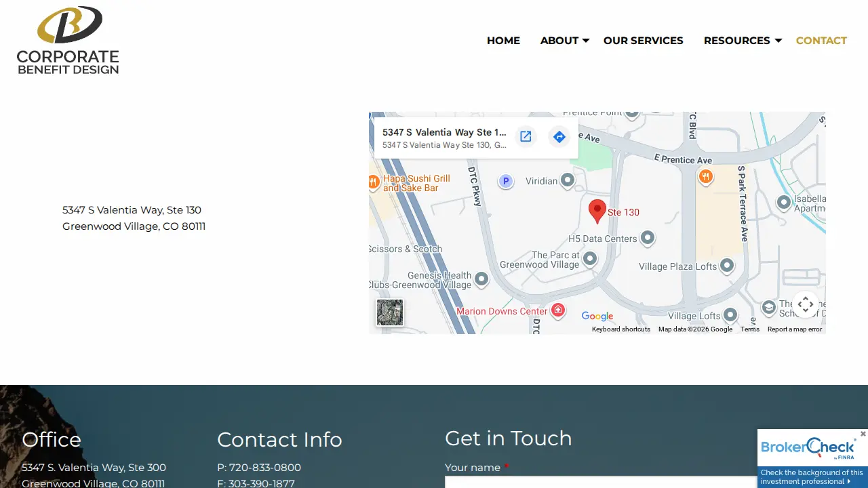Select the Contact nav link
The width and height of the screenshot is (868, 488).
pyautogui.click(x=821, y=41)
